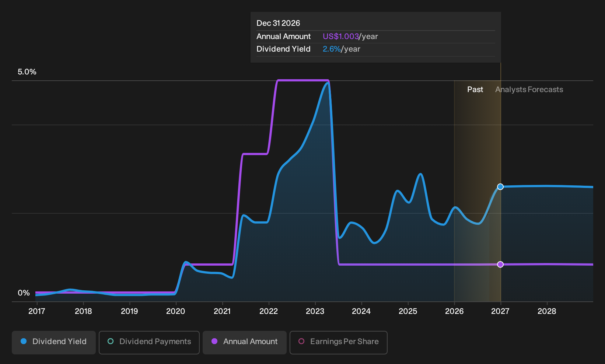Click the Analysts Forecasts label
The image size is (605, 364).
pos(529,90)
